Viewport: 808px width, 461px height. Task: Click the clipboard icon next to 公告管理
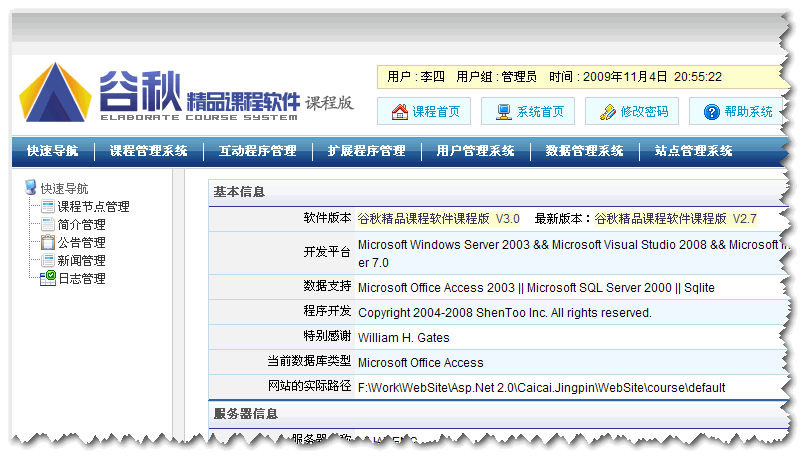(x=48, y=242)
